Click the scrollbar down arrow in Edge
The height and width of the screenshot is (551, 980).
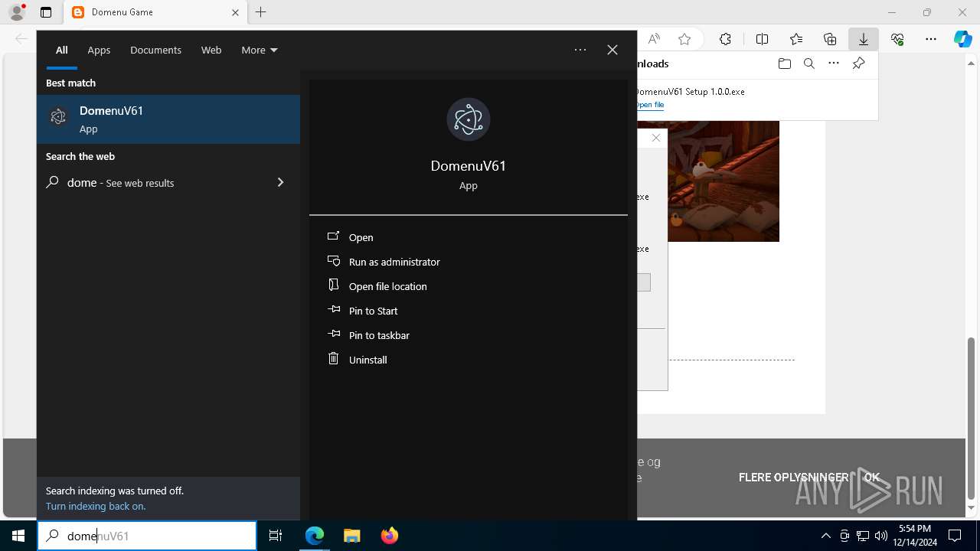(972, 507)
